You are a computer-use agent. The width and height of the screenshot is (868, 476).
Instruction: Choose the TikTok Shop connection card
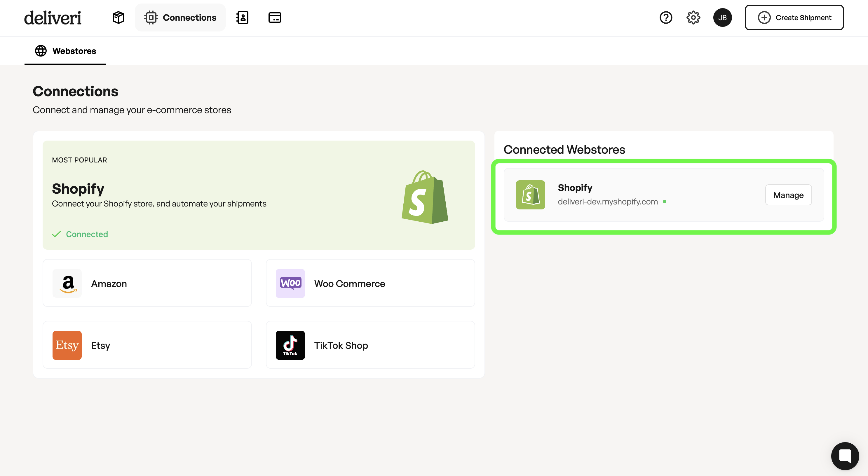(370, 345)
